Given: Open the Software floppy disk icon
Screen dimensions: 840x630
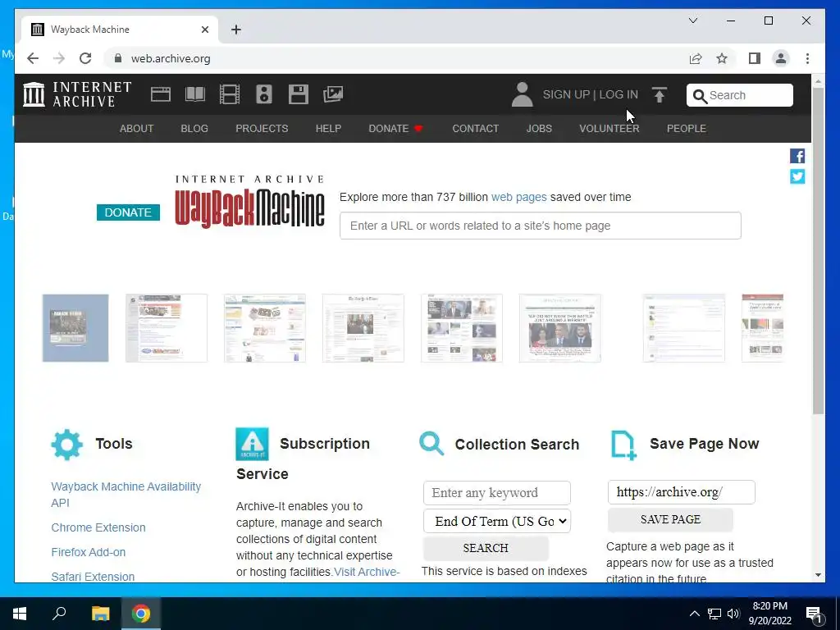Looking at the screenshot, I should click(x=299, y=94).
